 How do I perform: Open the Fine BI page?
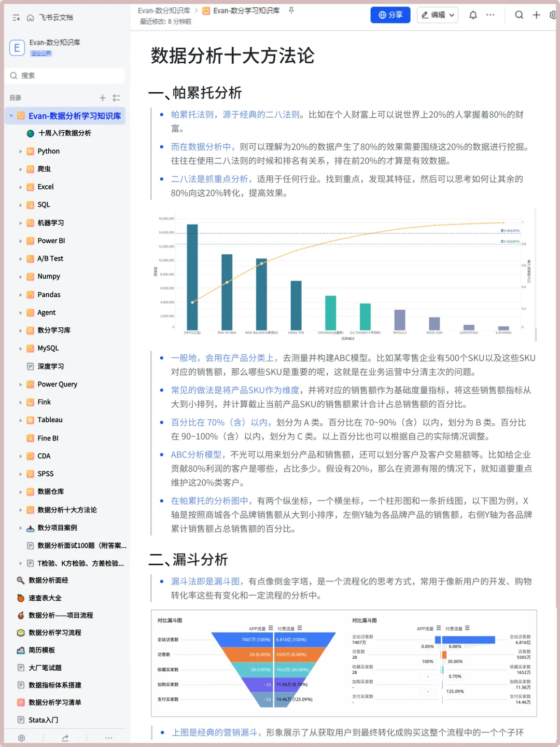point(48,438)
